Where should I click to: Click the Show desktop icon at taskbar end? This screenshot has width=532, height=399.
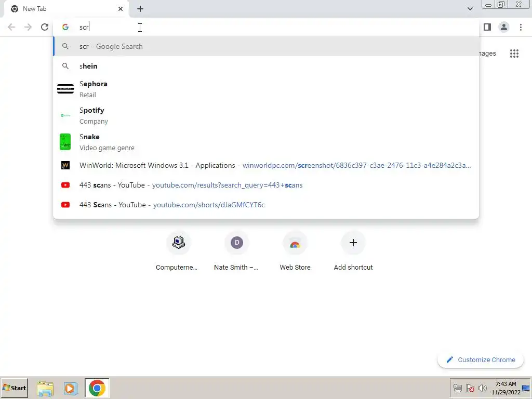[x=526, y=388]
